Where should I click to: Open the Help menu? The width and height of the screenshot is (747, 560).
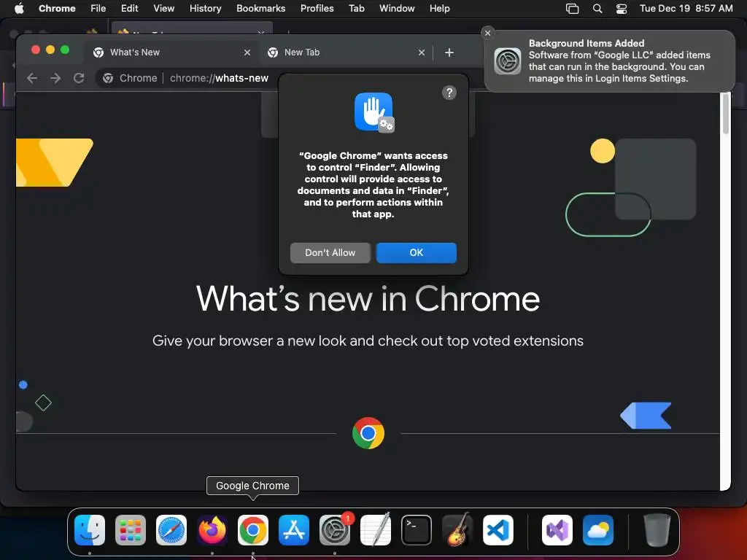pyautogui.click(x=439, y=9)
